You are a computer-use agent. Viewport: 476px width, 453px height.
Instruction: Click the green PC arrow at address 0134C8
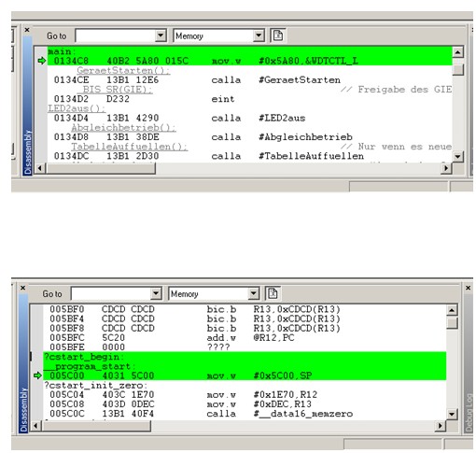[41, 61]
